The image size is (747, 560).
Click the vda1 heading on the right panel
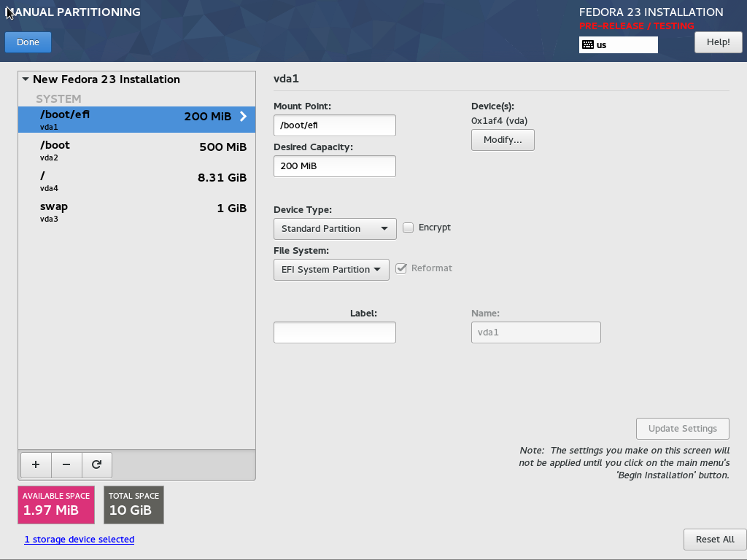286,79
